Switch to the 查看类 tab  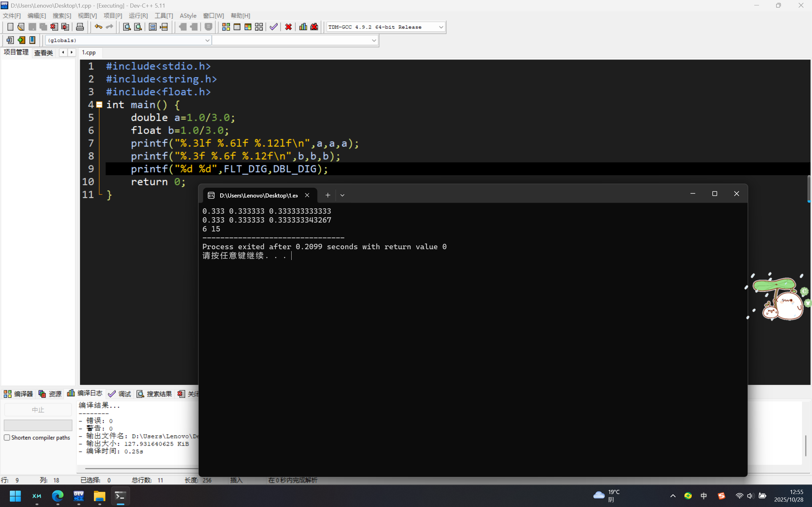tap(43, 53)
